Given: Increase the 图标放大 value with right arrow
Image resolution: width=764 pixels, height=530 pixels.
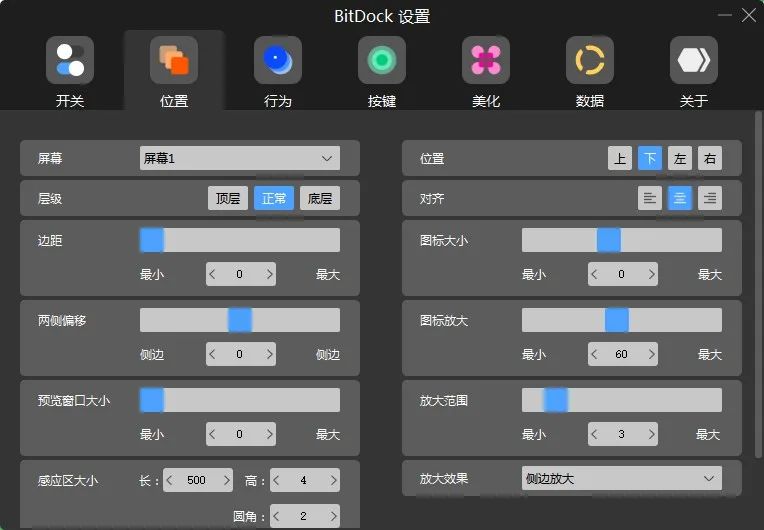Looking at the screenshot, I should tap(651, 354).
